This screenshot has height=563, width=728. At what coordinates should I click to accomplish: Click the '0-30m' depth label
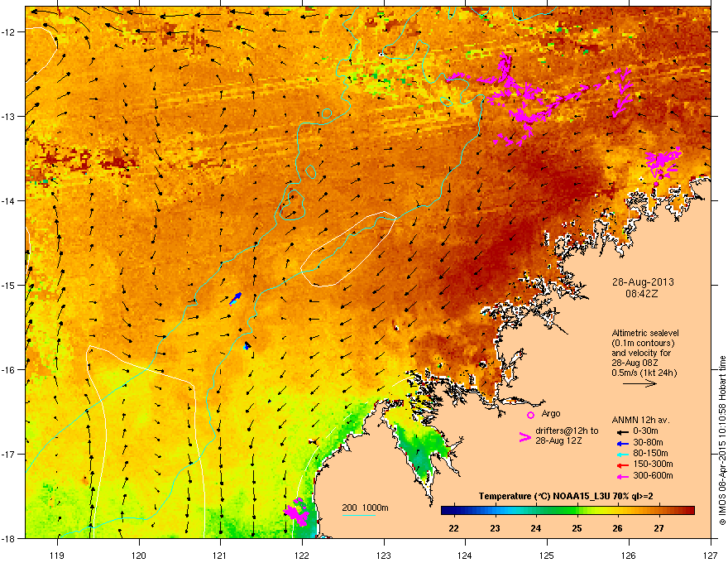645,431
